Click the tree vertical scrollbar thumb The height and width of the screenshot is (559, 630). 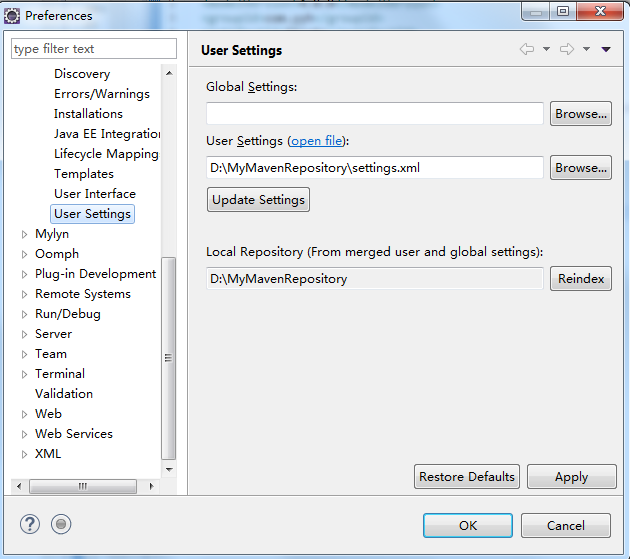(169, 358)
